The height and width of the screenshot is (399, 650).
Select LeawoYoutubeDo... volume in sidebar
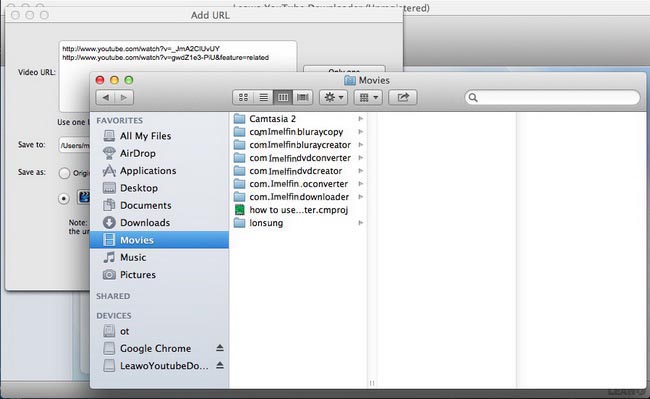159,366
